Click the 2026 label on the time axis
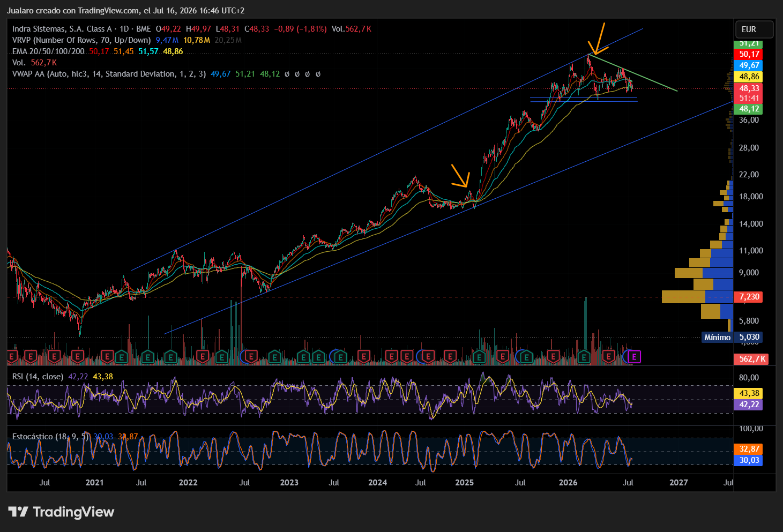This screenshot has width=783, height=532. click(x=568, y=482)
